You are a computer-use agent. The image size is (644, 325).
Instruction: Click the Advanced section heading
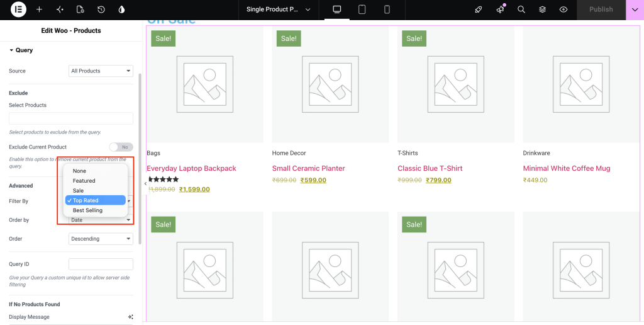(x=21, y=186)
